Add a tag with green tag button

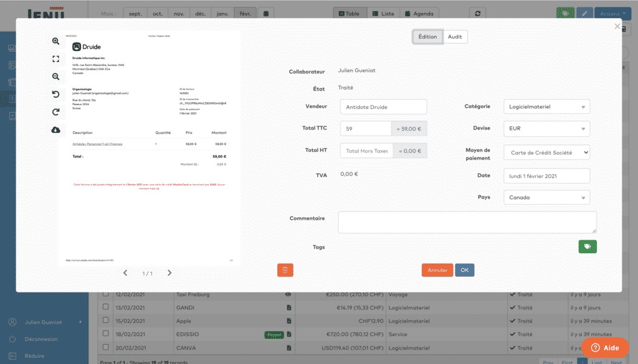point(587,247)
